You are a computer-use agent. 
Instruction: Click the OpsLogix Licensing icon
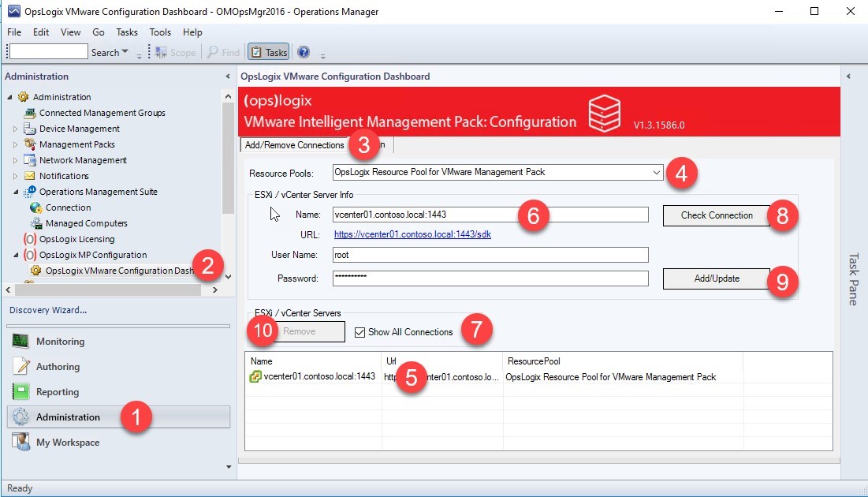[x=30, y=239]
